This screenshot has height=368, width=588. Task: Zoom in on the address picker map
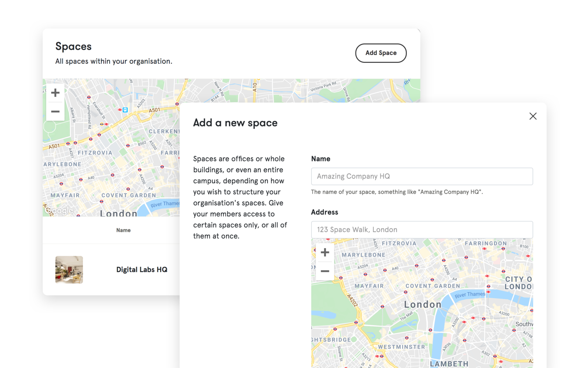325,252
